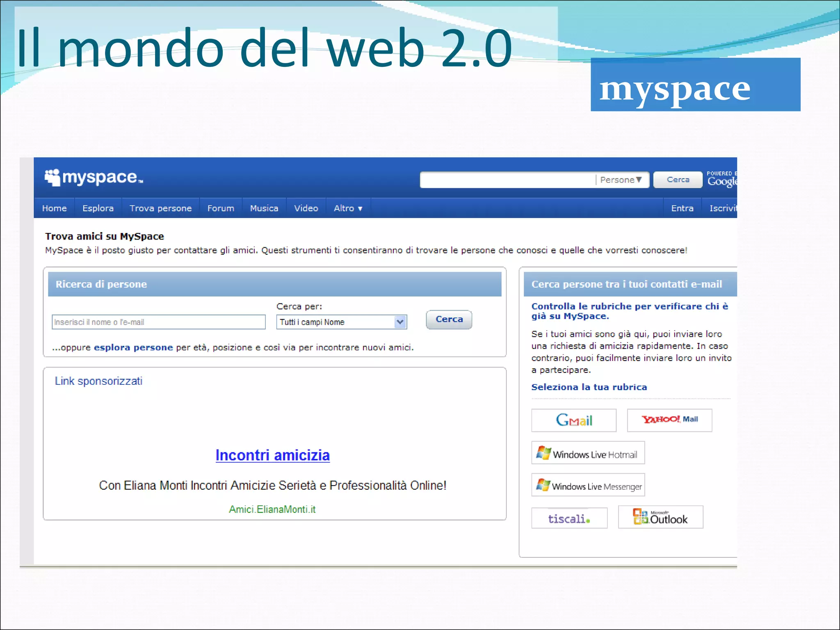Click the myspace logo in the header
The height and width of the screenshot is (630, 840).
point(94,178)
